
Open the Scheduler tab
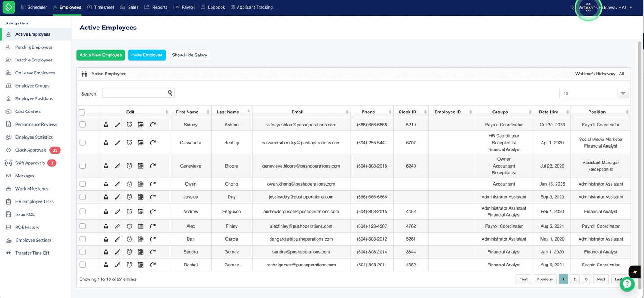pos(34,7)
